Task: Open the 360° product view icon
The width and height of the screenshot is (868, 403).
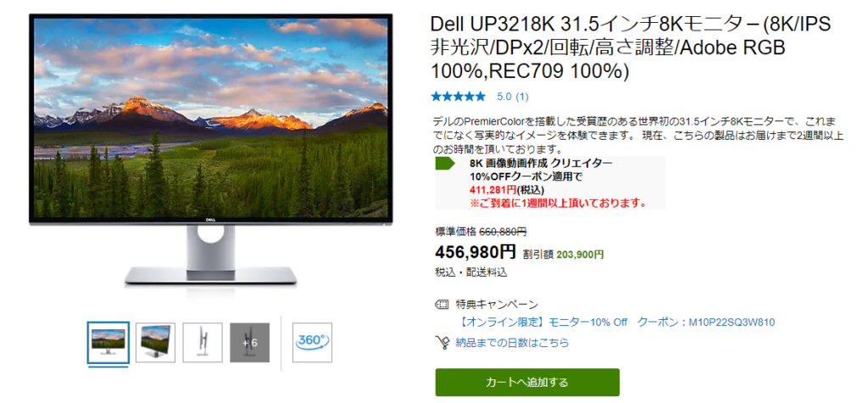Action: (x=312, y=342)
